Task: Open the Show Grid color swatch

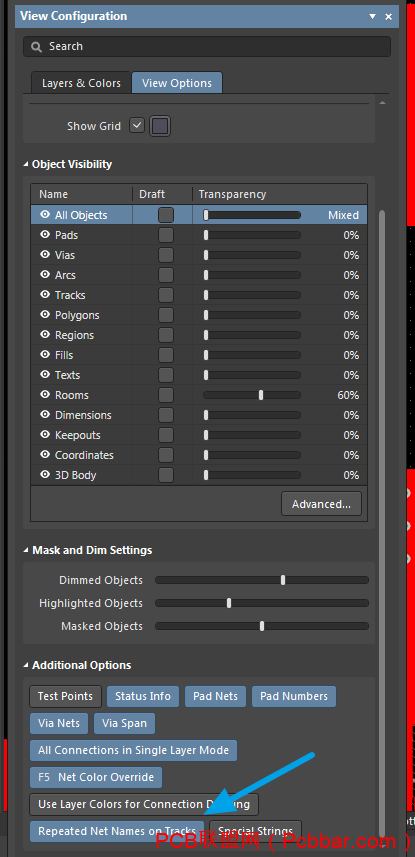Action: pos(160,126)
